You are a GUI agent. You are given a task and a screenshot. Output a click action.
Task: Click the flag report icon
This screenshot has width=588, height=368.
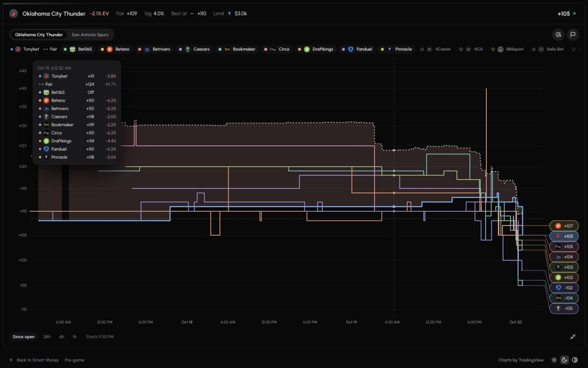573,35
